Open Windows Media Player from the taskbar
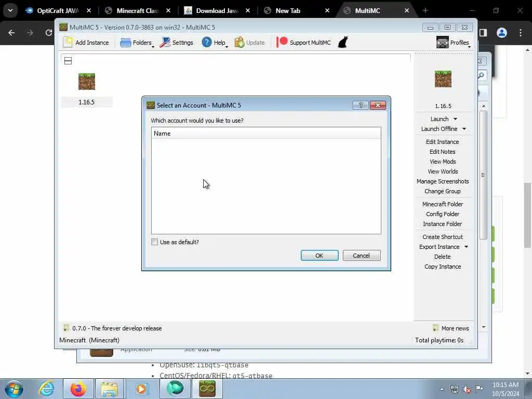The width and height of the screenshot is (532, 399). [141, 389]
